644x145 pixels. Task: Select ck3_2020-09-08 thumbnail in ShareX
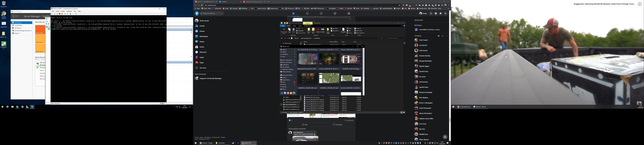point(308,59)
